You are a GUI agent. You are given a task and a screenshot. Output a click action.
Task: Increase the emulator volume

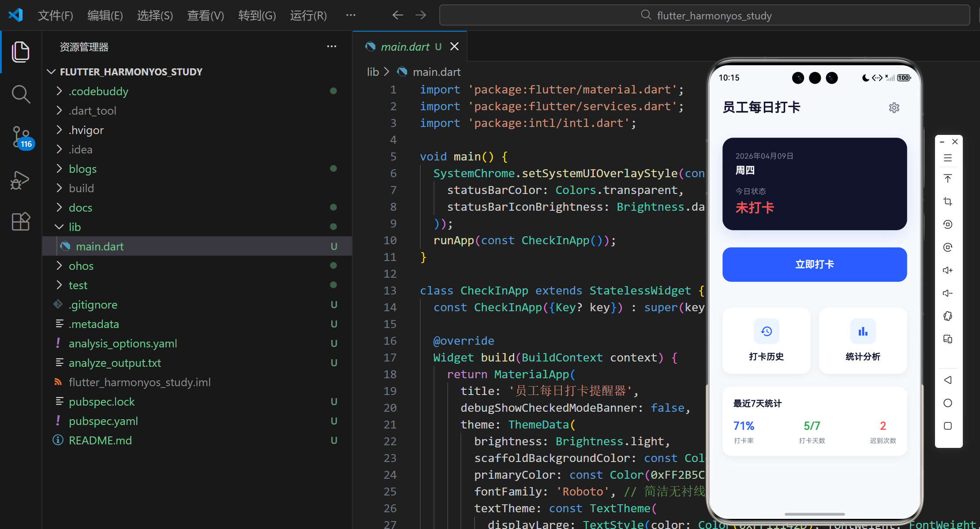(948, 270)
